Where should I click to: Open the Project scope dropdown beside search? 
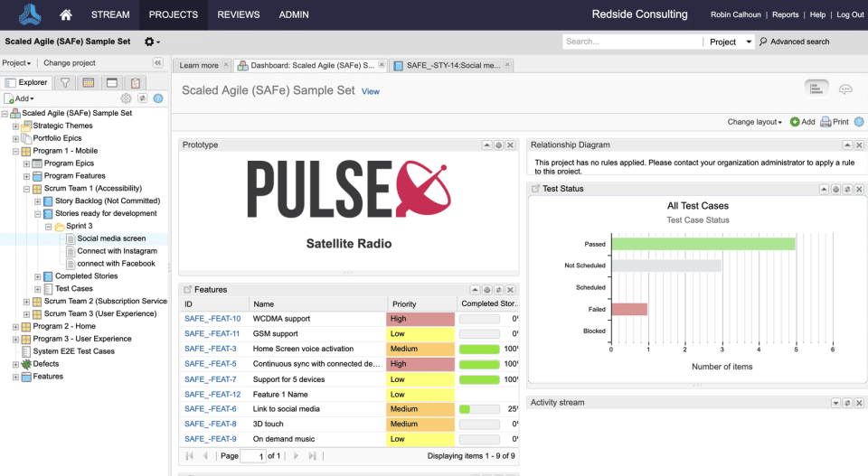(x=730, y=42)
